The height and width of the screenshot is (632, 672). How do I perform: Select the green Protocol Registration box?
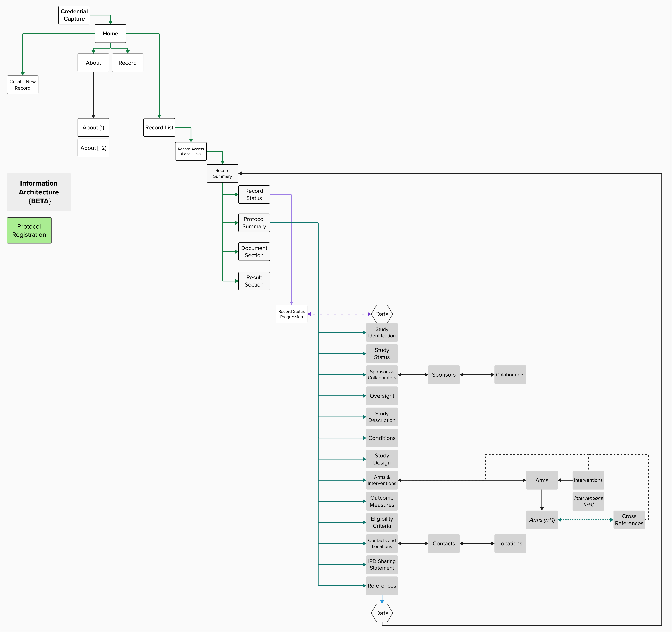(29, 230)
